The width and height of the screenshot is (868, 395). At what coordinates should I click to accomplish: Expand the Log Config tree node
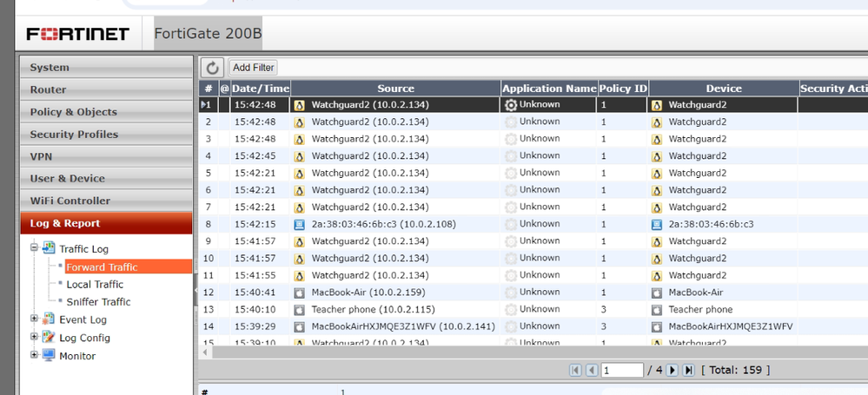coord(35,337)
